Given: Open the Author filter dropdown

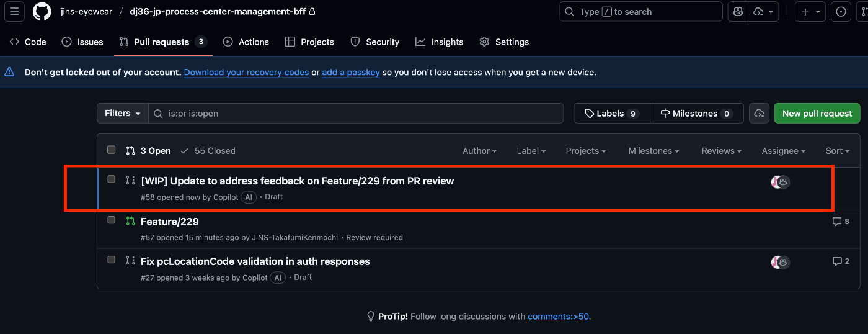Looking at the screenshot, I should [x=479, y=151].
